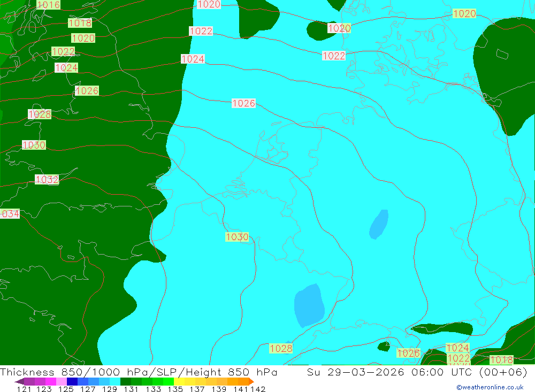Viewport: 535px width, 392px height.
Task: Click the orange arrow tip at legend end
Action: coord(251,381)
